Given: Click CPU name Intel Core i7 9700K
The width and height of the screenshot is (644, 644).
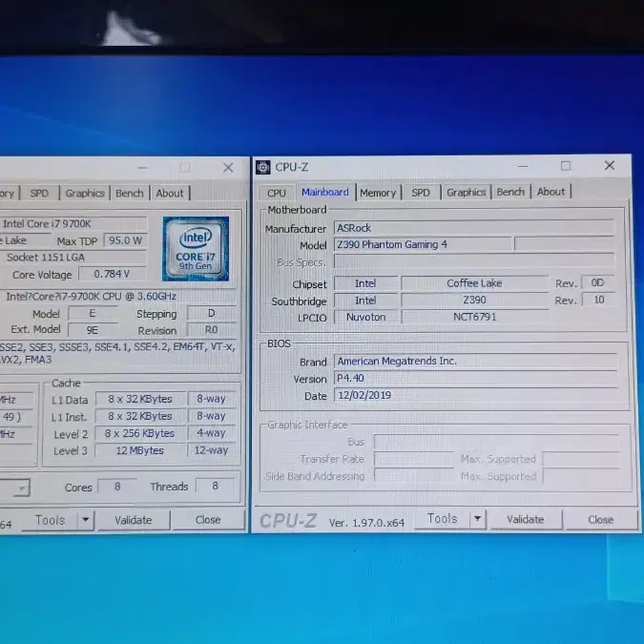Looking at the screenshot, I should (x=73, y=224).
